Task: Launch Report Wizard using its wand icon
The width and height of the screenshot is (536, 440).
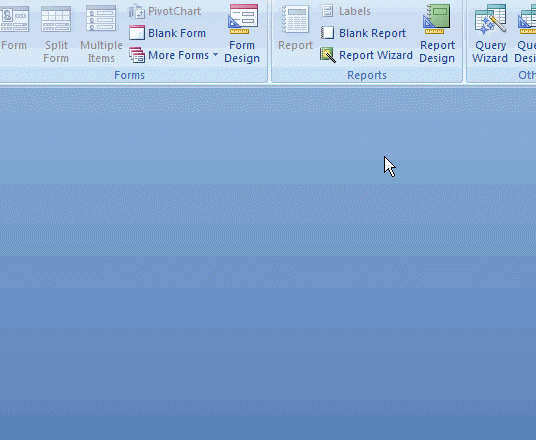Action: point(327,55)
